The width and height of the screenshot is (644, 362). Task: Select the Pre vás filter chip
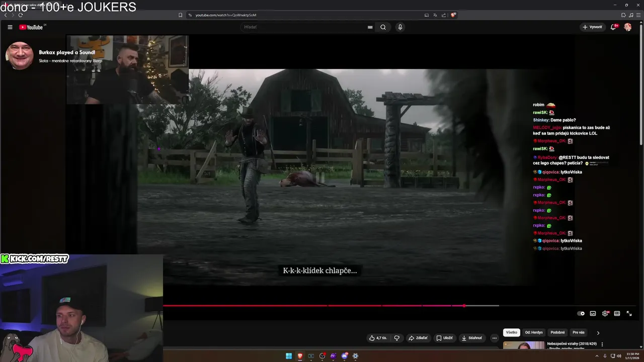click(x=579, y=333)
